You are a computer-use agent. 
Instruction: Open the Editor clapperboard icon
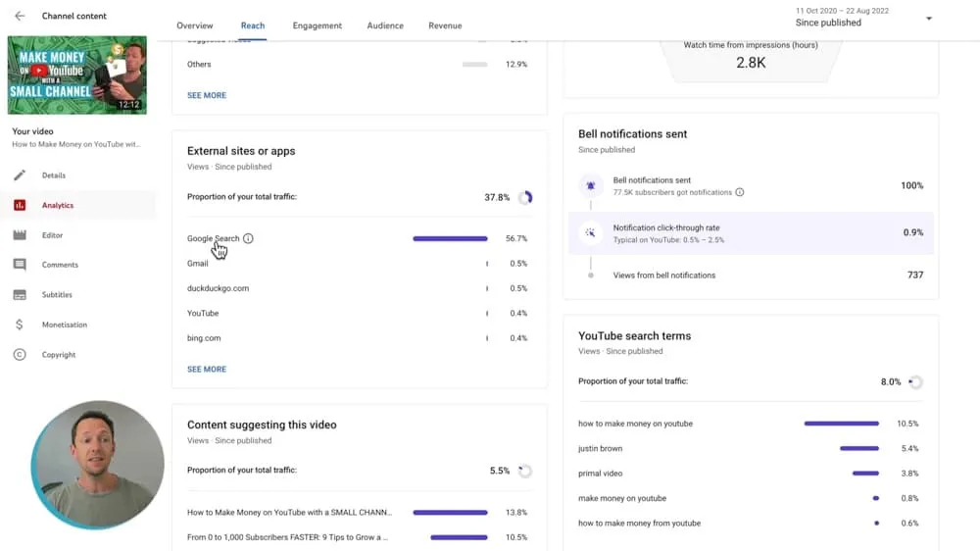[x=20, y=235]
